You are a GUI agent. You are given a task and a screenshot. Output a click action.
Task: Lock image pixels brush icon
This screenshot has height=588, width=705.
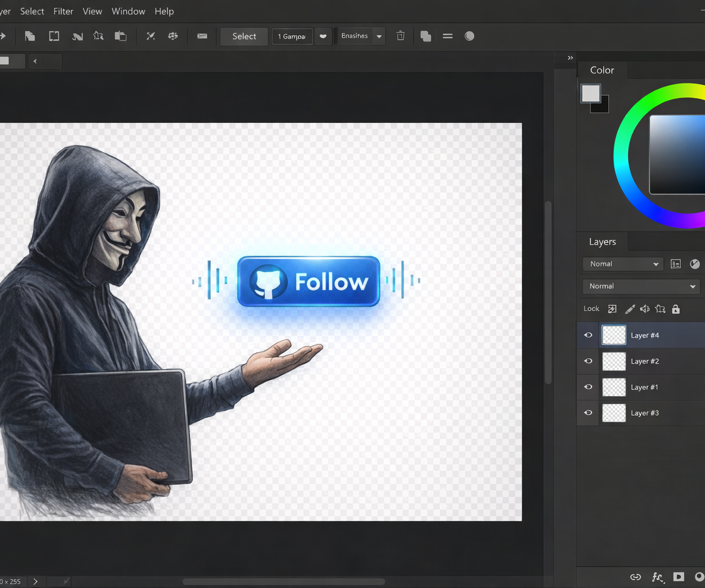tap(630, 309)
